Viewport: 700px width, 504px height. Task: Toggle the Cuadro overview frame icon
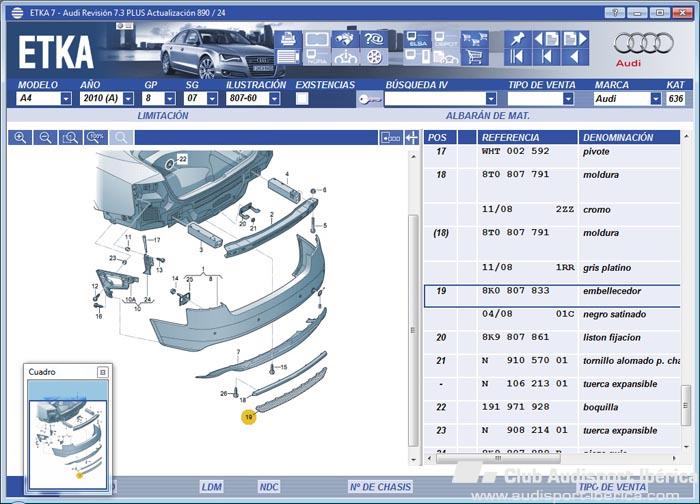tap(391, 138)
